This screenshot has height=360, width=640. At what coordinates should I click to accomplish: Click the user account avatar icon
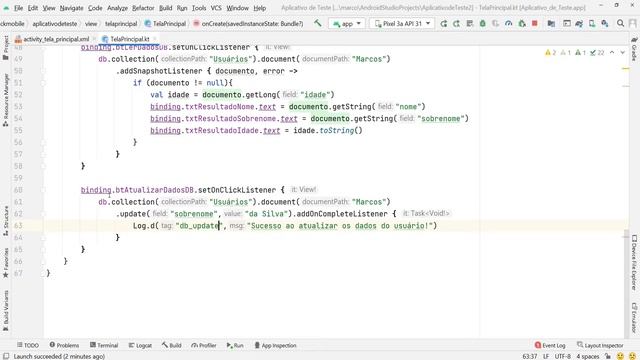(633, 24)
